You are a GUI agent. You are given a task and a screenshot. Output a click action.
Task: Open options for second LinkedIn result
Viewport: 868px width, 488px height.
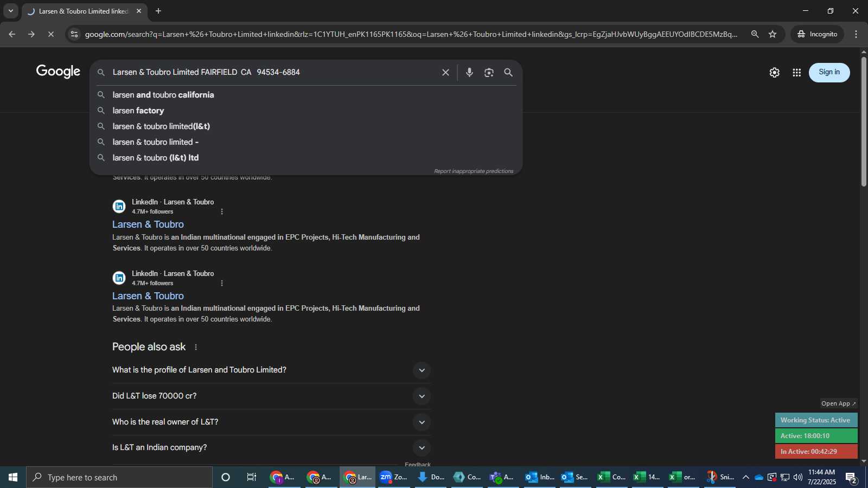click(x=222, y=283)
